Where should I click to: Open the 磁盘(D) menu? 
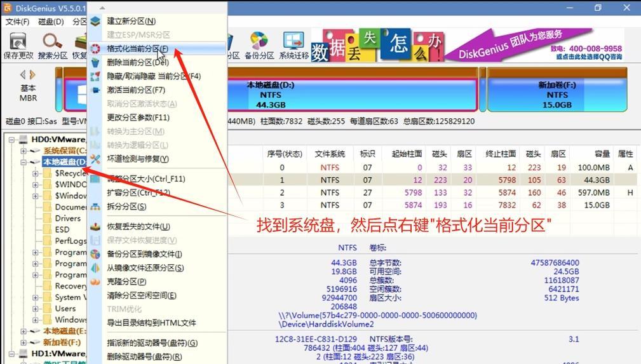(51, 22)
